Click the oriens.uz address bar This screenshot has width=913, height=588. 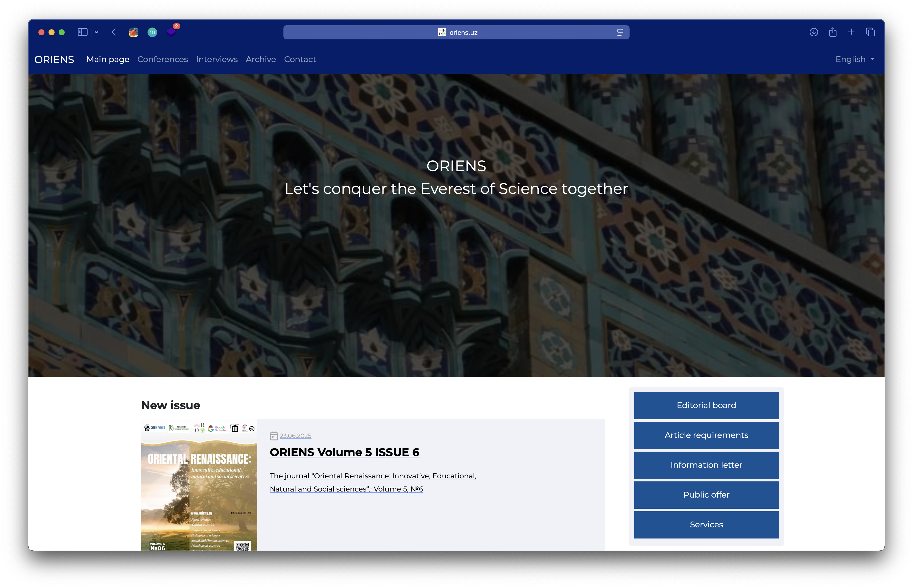point(456,32)
